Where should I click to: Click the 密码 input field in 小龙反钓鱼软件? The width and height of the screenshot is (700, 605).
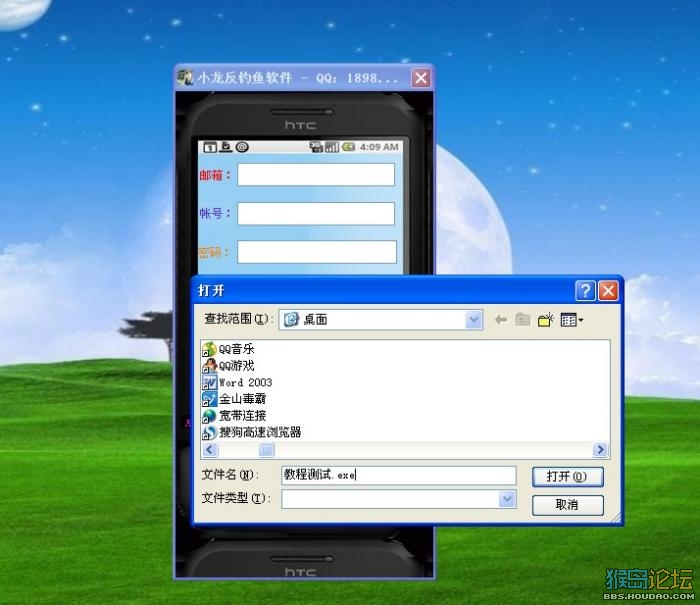coord(317,252)
